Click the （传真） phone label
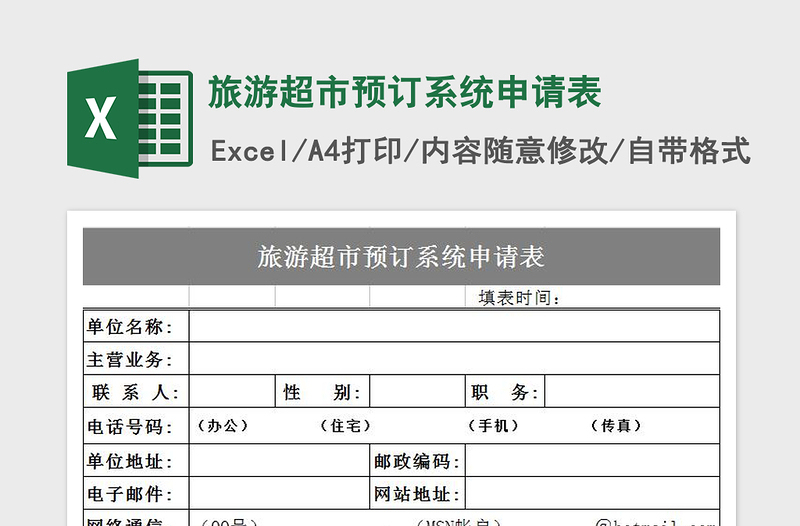Image resolution: width=800 pixels, height=526 pixels. point(616,425)
